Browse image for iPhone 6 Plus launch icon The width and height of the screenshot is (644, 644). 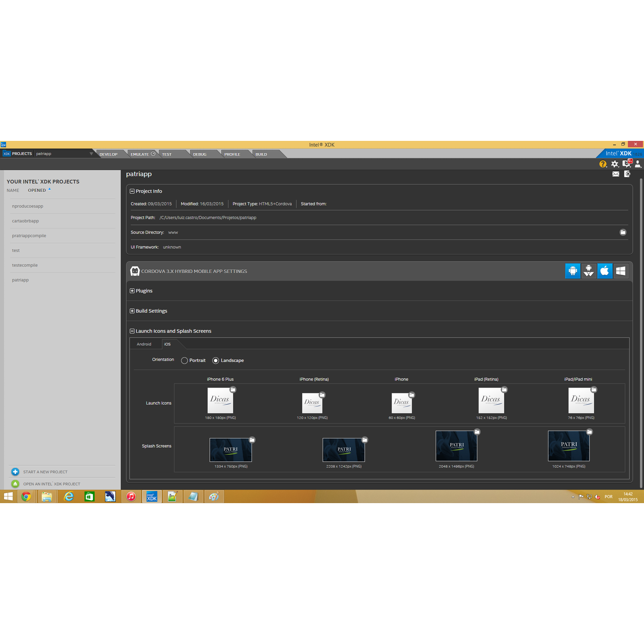click(x=233, y=389)
